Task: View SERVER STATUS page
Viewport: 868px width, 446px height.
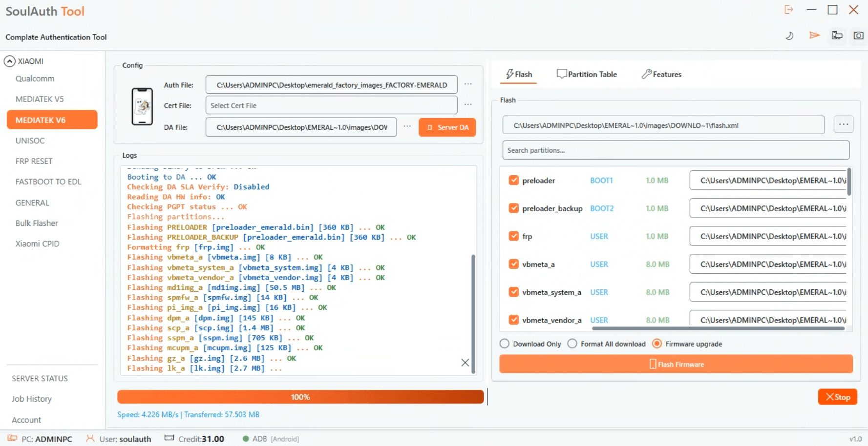Action: tap(40, 378)
